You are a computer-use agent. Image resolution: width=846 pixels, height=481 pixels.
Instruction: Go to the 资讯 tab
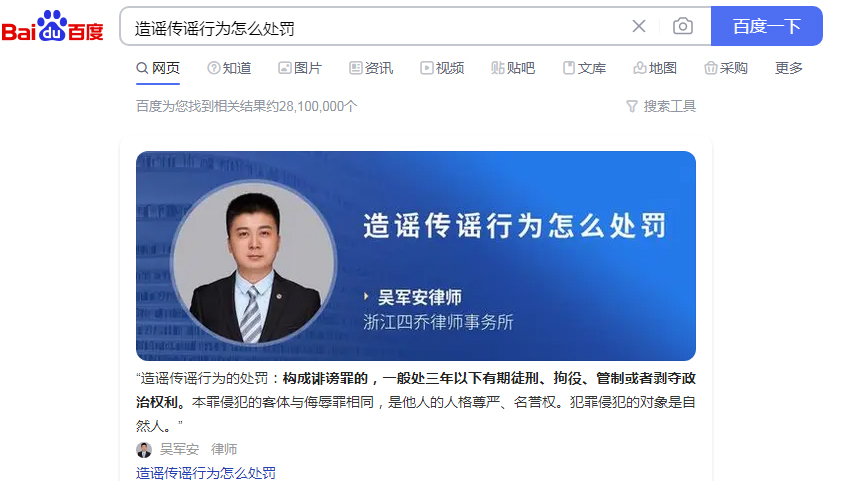(x=371, y=68)
